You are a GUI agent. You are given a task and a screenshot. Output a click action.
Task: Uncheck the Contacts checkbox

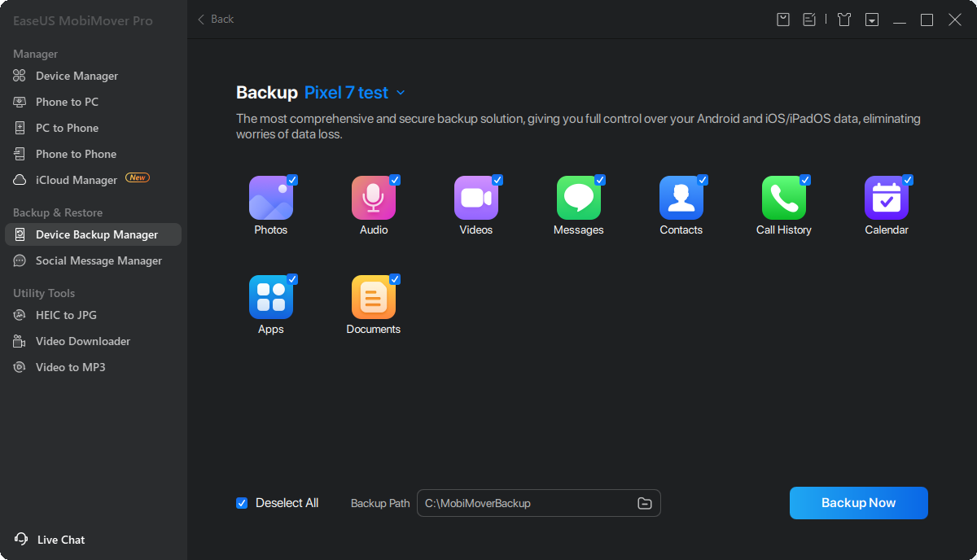coord(703,180)
